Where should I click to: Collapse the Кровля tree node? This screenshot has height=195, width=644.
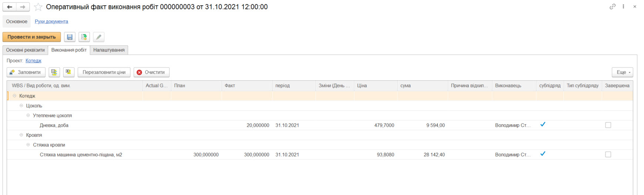point(21,135)
